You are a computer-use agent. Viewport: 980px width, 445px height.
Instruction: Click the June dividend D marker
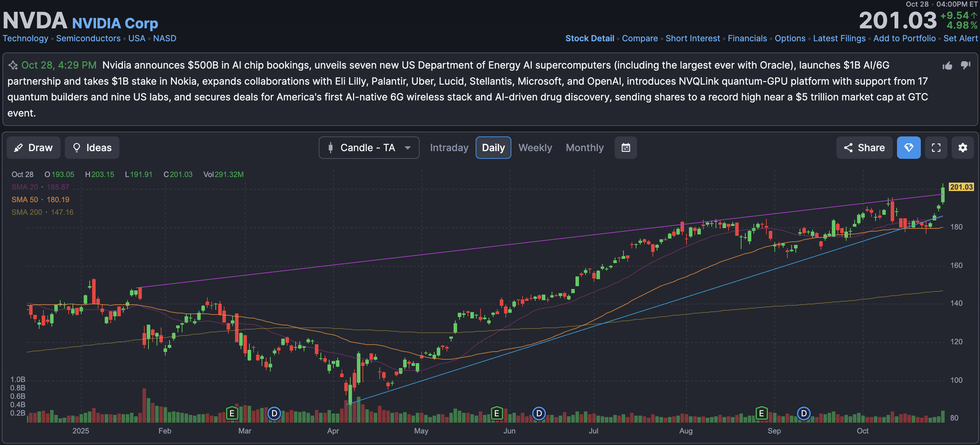click(539, 413)
